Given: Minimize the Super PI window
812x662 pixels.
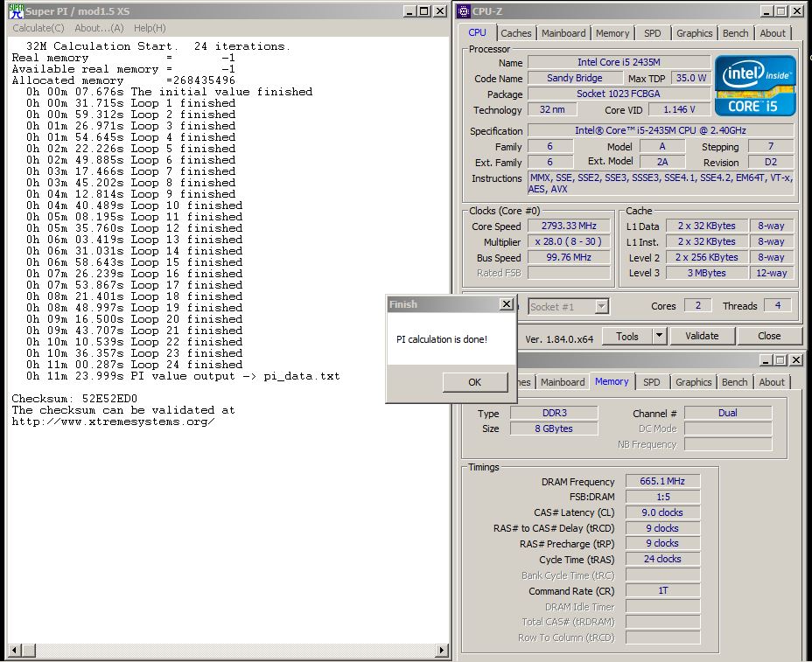Looking at the screenshot, I should click(x=410, y=10).
